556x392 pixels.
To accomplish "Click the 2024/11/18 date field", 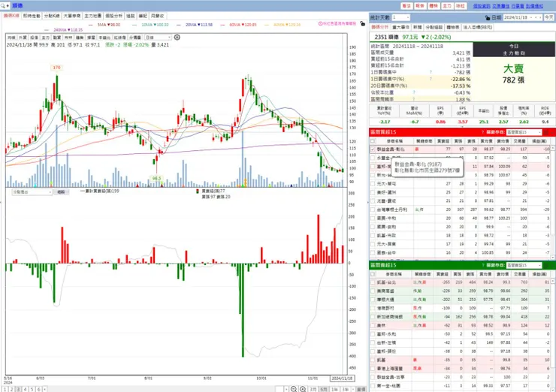I will [523, 17].
